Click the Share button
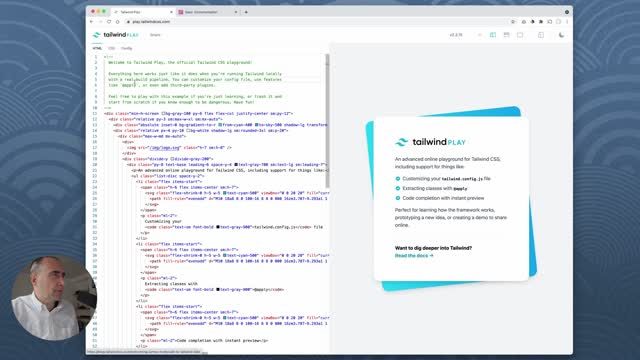 point(155,35)
